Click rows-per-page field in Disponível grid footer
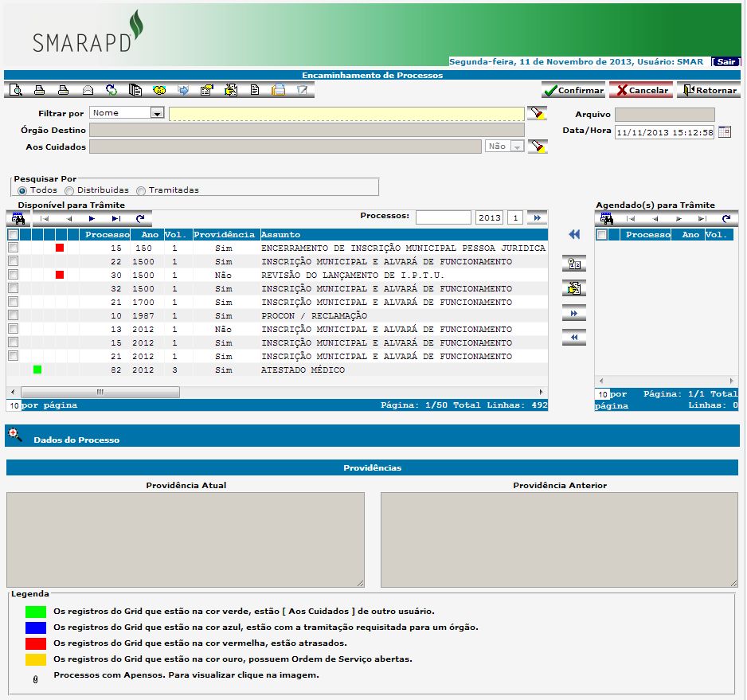 [14, 405]
